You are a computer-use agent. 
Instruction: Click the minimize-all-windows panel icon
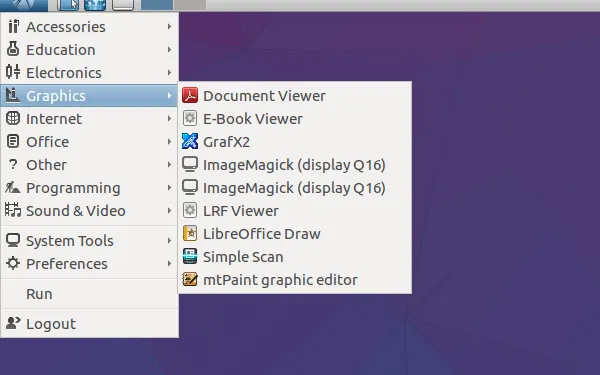(x=123, y=5)
